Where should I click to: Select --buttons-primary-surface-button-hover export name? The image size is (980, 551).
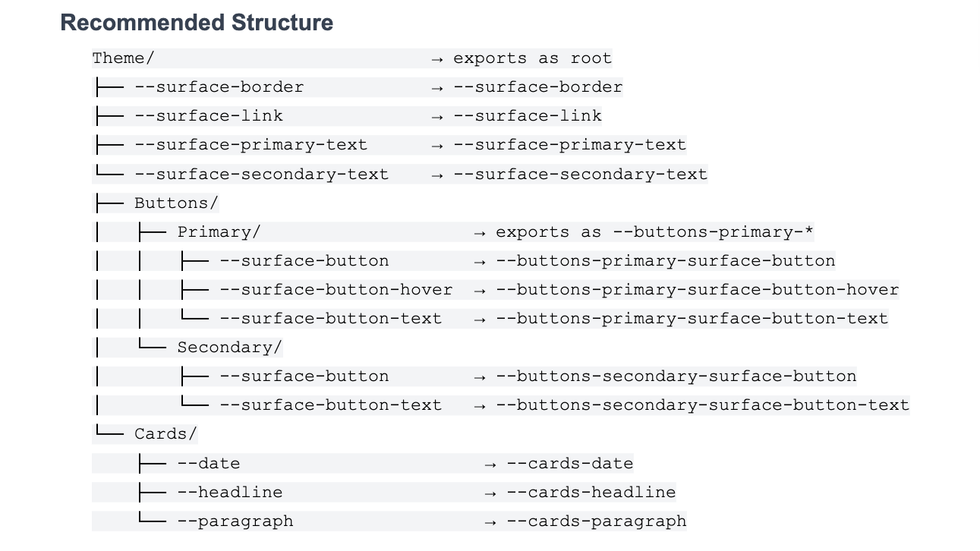pos(697,290)
